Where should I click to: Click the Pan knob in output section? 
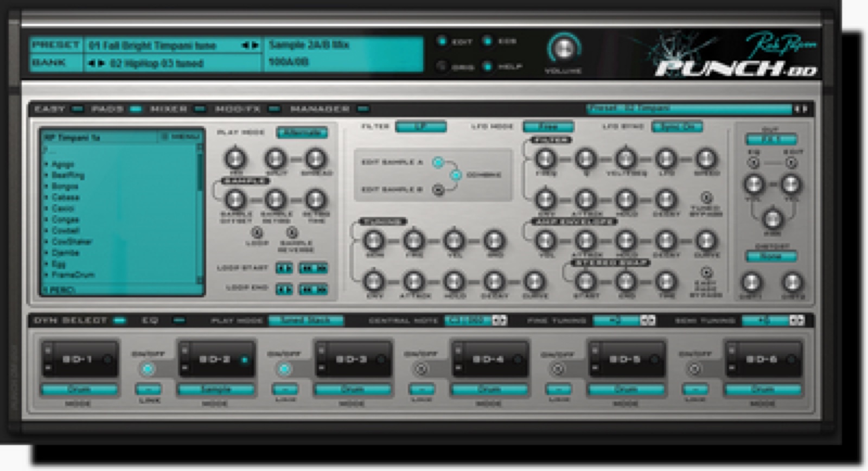click(771, 219)
